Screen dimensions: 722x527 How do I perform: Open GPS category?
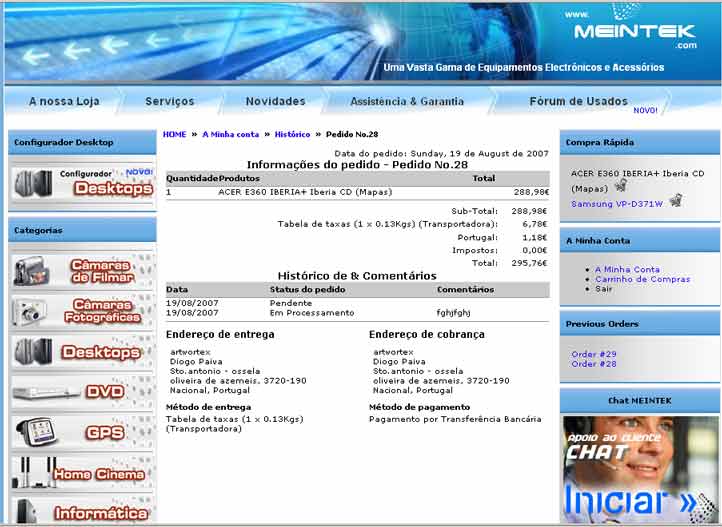[x=82, y=432]
